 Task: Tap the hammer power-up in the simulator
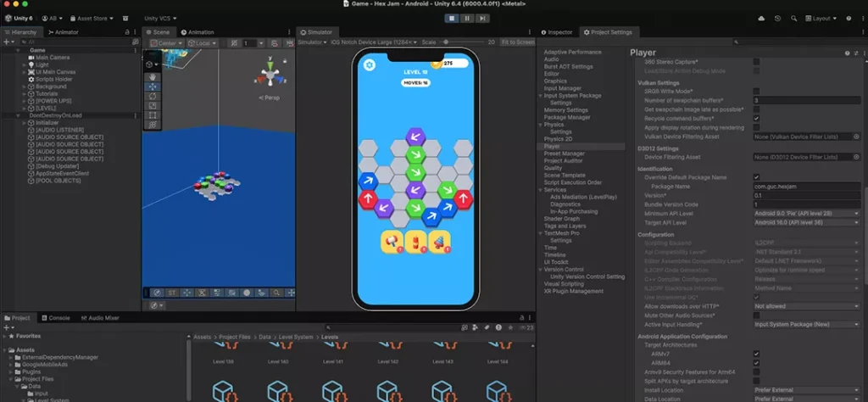(x=392, y=243)
